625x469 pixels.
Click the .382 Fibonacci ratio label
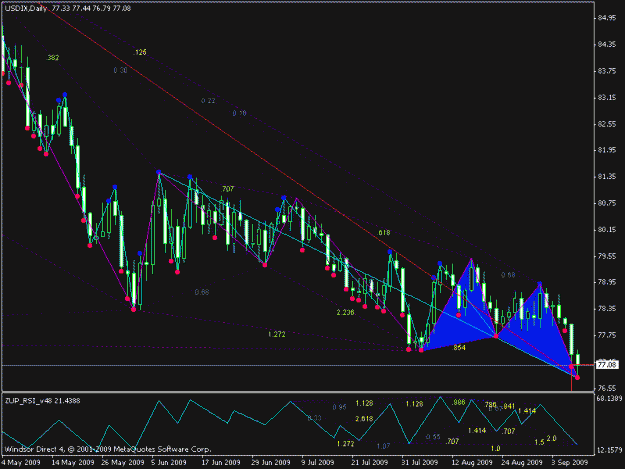(52, 58)
